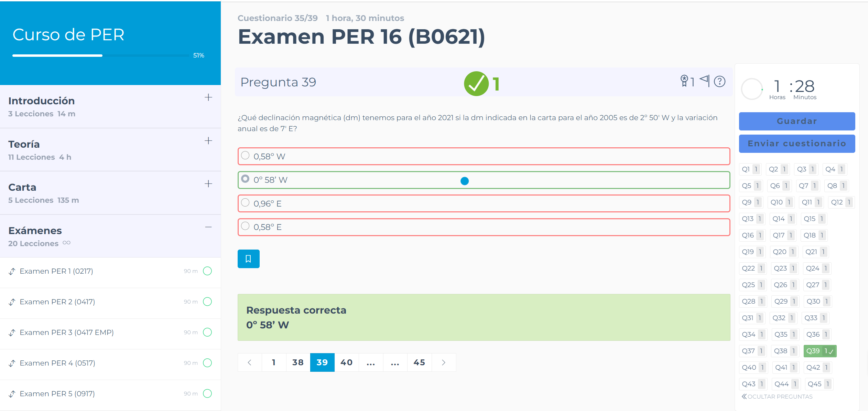The width and height of the screenshot is (868, 411).
Task: Click the report flag icon in question header
Action: pyautogui.click(x=704, y=81)
